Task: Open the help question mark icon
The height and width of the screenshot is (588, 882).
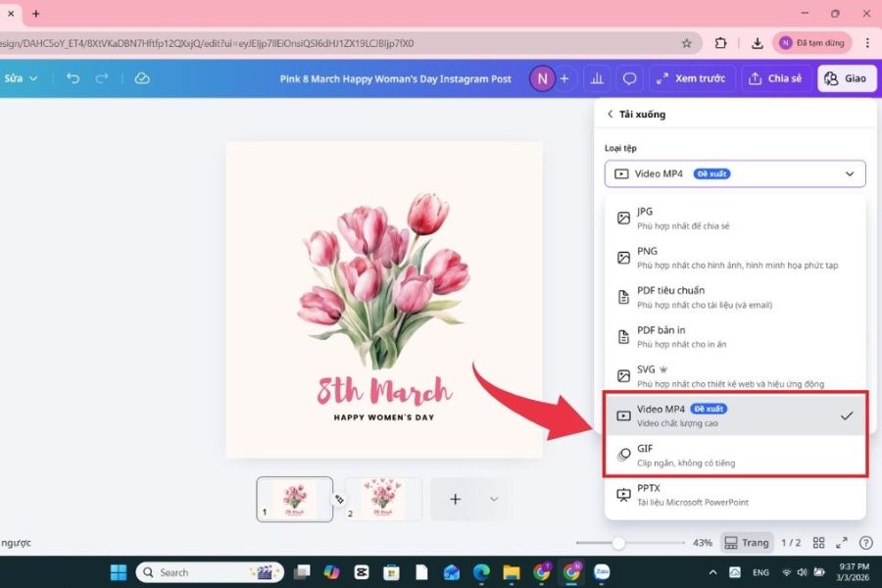Action: 865,542
